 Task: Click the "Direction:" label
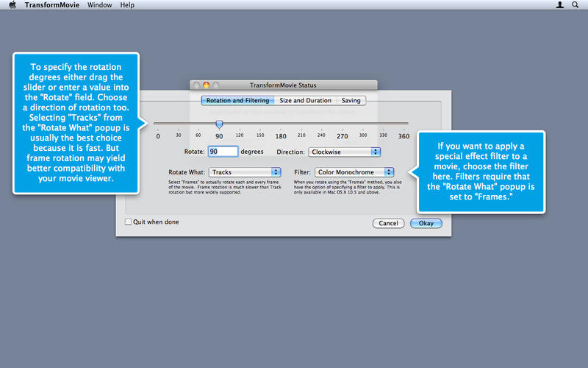click(290, 152)
